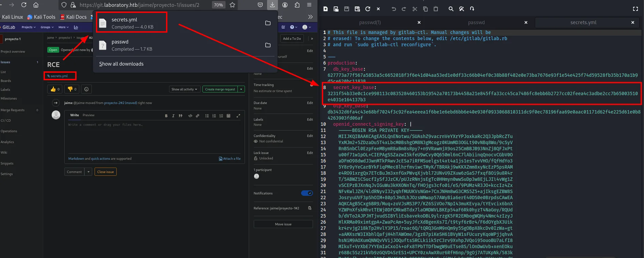
Task: Close the secrets.yml editor tab
Action: (633, 22)
